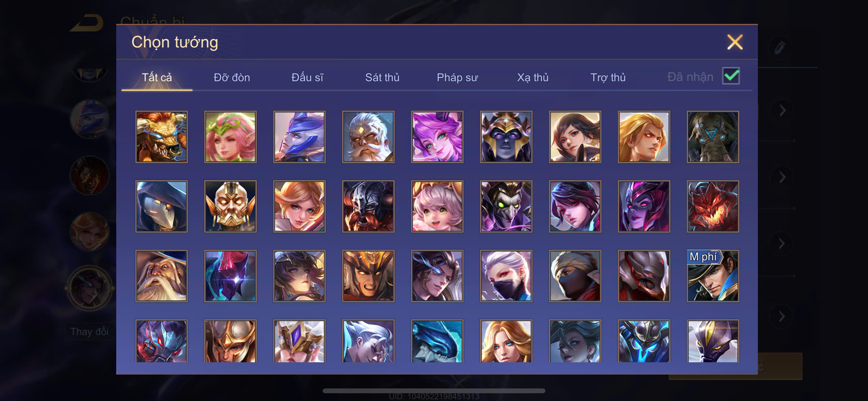Image resolution: width=868 pixels, height=401 pixels.
Task: Select the lion beast hero portrait
Action: tap(161, 137)
